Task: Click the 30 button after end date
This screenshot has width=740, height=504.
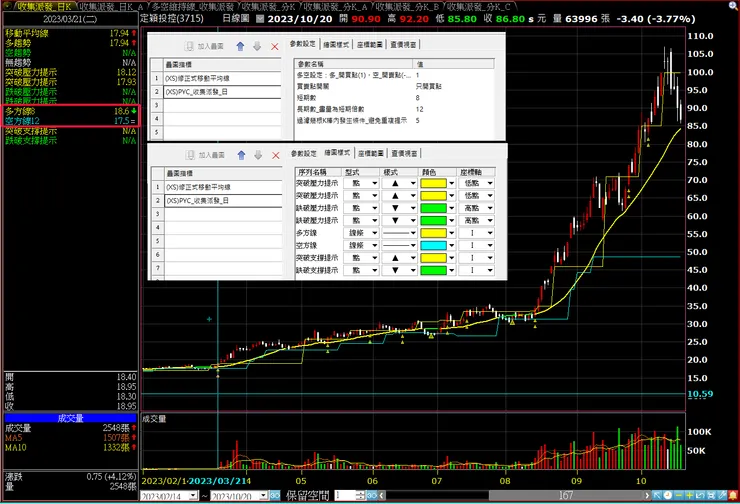Action: click(275, 496)
